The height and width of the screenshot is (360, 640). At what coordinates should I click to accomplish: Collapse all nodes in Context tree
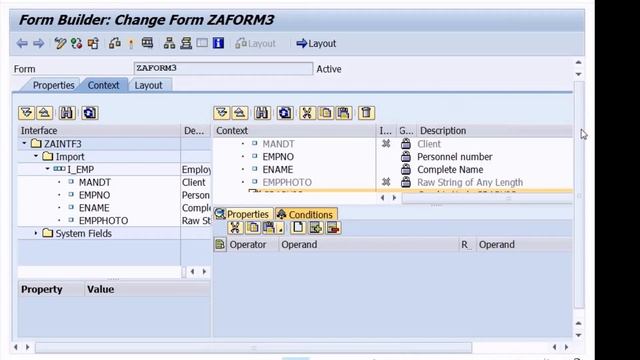(x=240, y=113)
